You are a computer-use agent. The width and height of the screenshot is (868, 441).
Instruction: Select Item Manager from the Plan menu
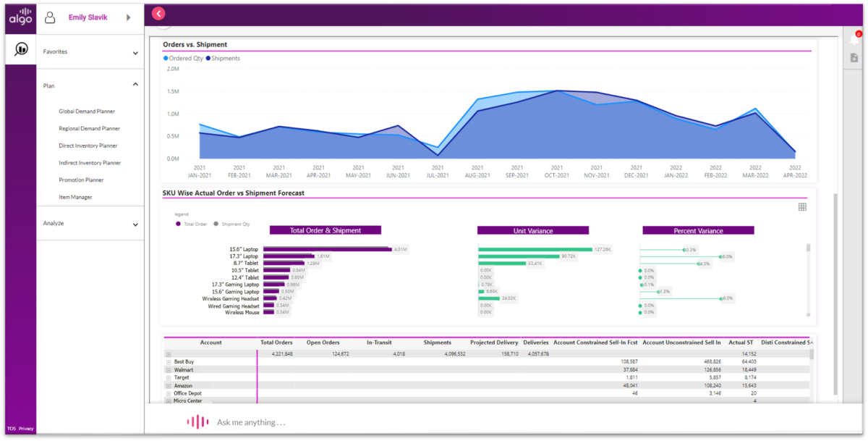(x=75, y=196)
